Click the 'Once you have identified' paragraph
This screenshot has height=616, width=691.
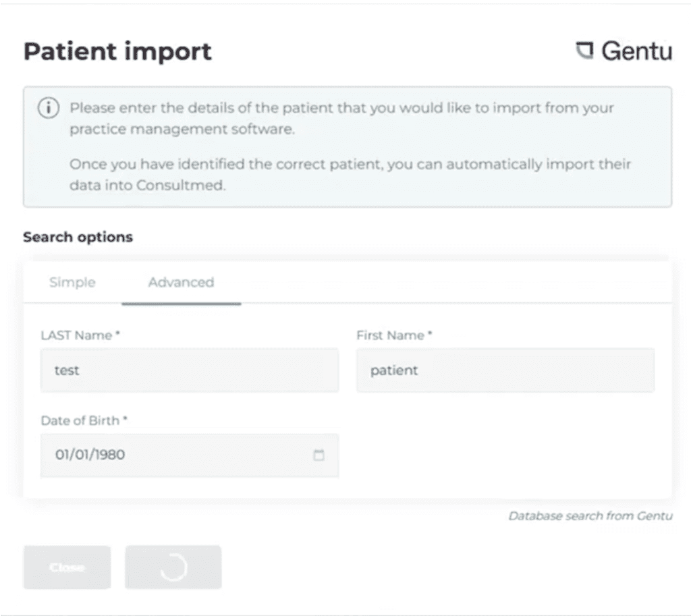pyautogui.click(x=350, y=175)
